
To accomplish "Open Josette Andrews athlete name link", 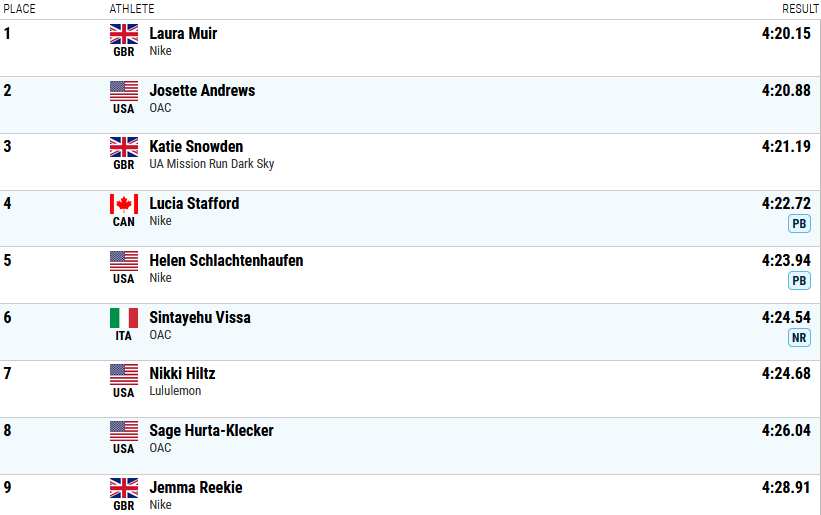I will coord(202,91).
